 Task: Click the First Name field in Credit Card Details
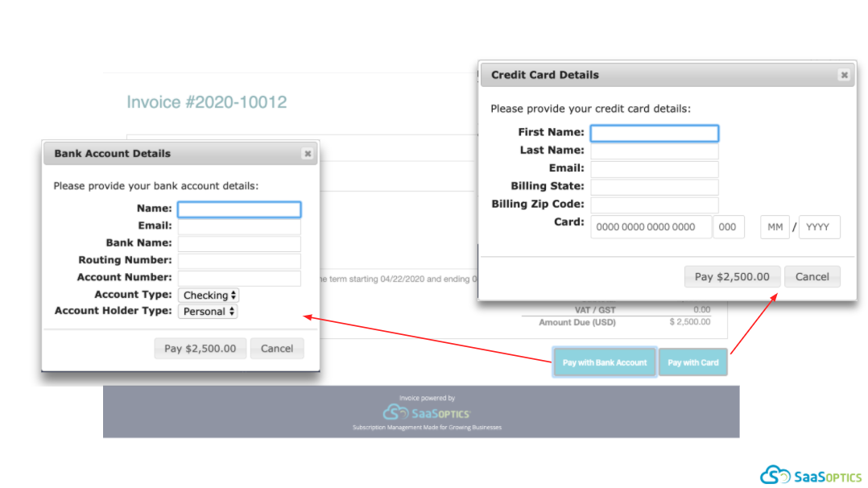tap(655, 133)
